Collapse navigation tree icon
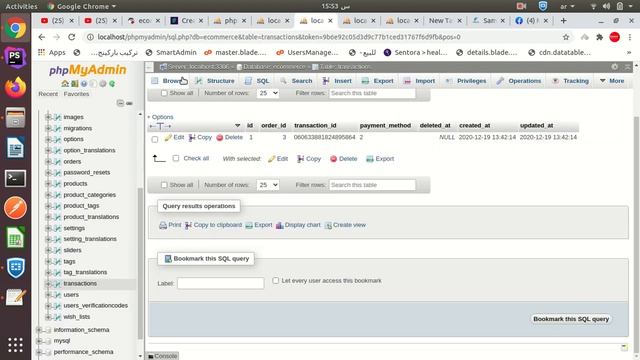640x360 pixels. 120,103
